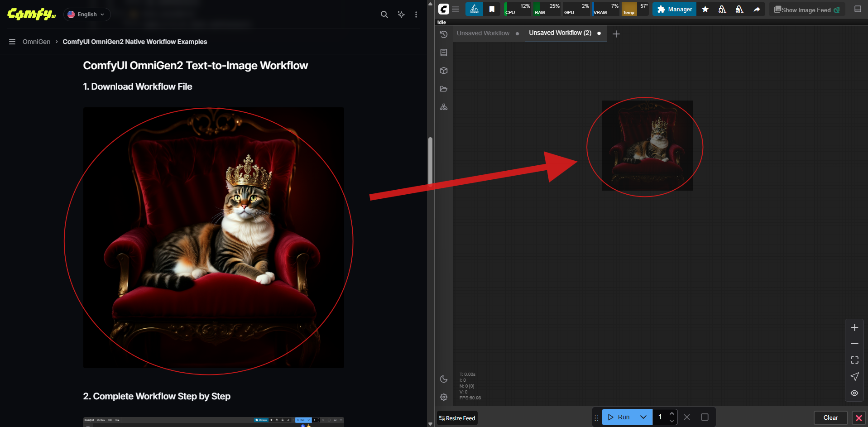The height and width of the screenshot is (427, 868).
Task: Open ComfyUI settings gear
Action: (x=444, y=397)
